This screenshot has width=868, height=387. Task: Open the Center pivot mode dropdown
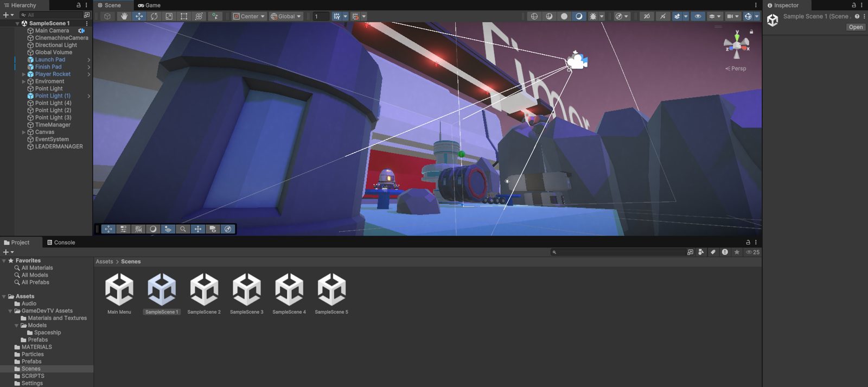(x=249, y=16)
